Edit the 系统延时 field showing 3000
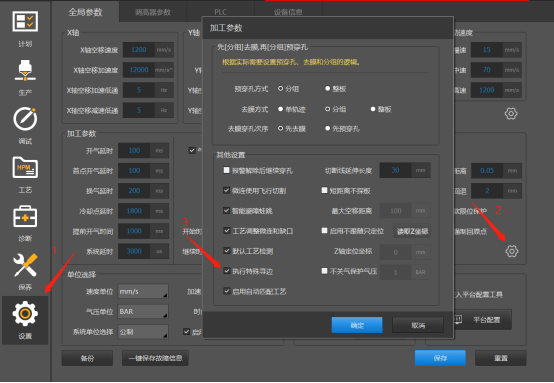Image resolution: width=554 pixels, height=383 pixels. pyautogui.click(x=134, y=251)
